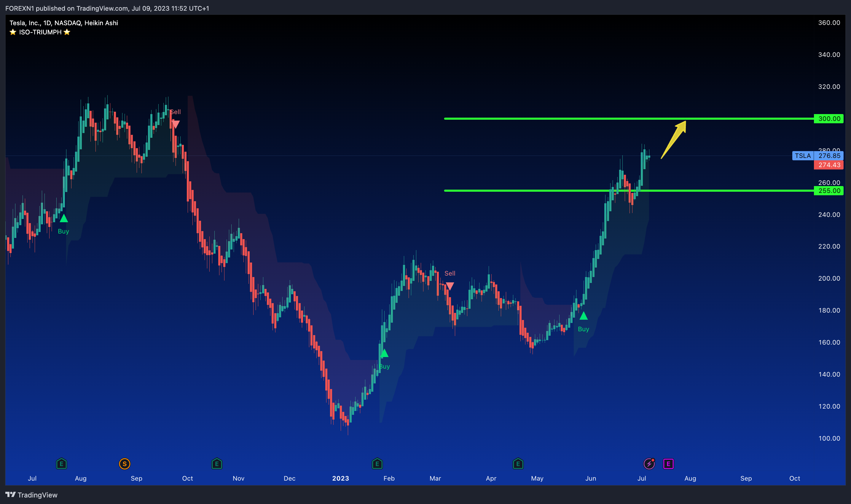Click the ISO-TRIUMPH indicator name
Image resolution: width=851 pixels, height=504 pixels.
pyautogui.click(x=40, y=32)
